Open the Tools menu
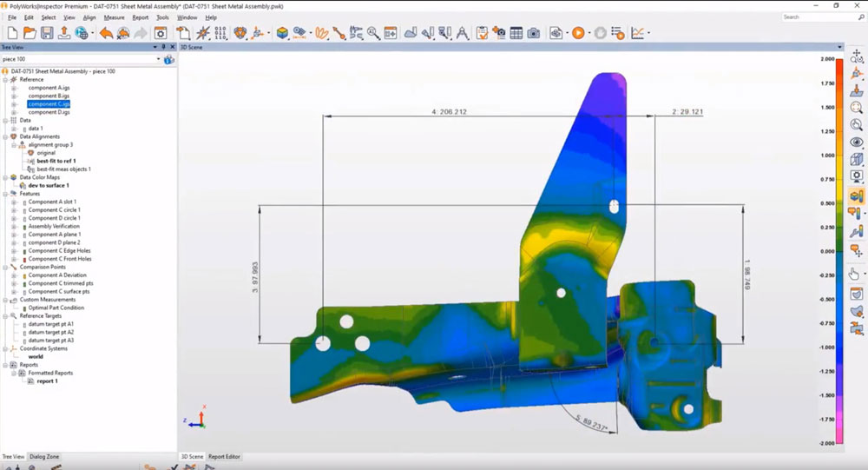 coord(163,17)
